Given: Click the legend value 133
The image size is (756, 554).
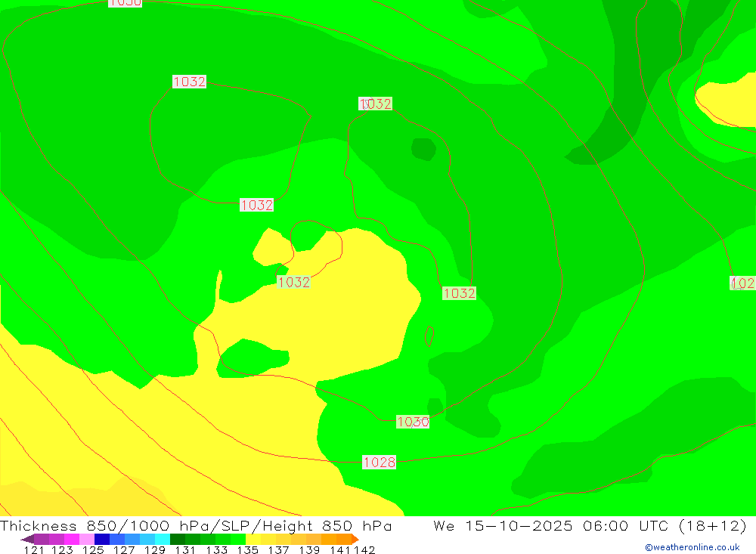Looking at the screenshot, I should click(216, 549).
